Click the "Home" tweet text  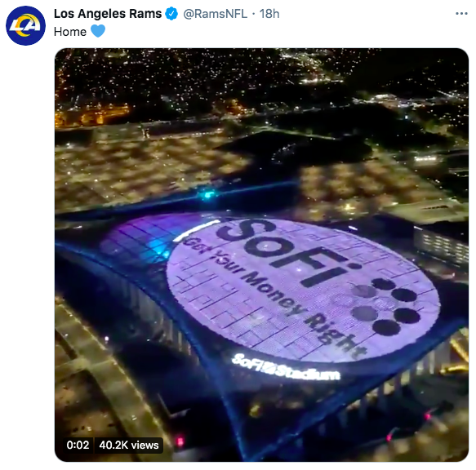(x=70, y=32)
